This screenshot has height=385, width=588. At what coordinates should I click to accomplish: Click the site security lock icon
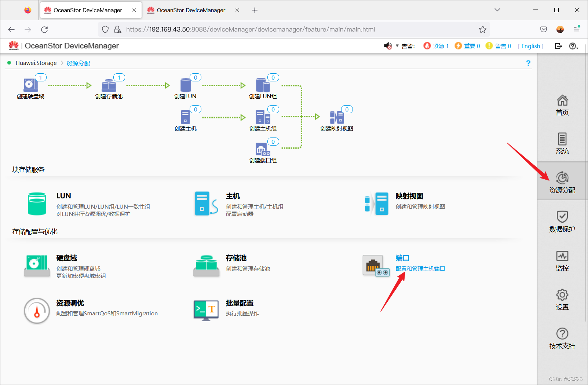click(118, 29)
